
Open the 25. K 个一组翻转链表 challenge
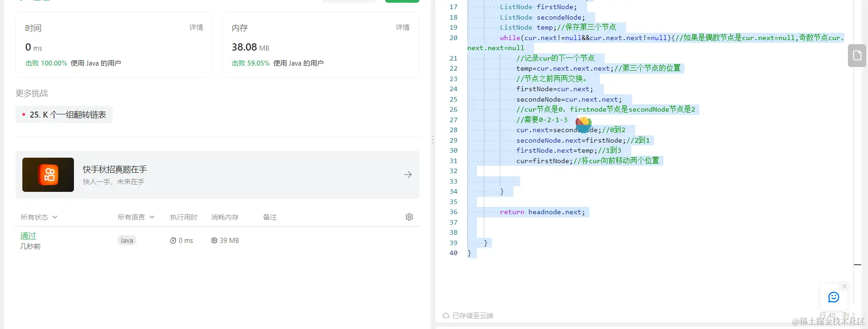64,115
